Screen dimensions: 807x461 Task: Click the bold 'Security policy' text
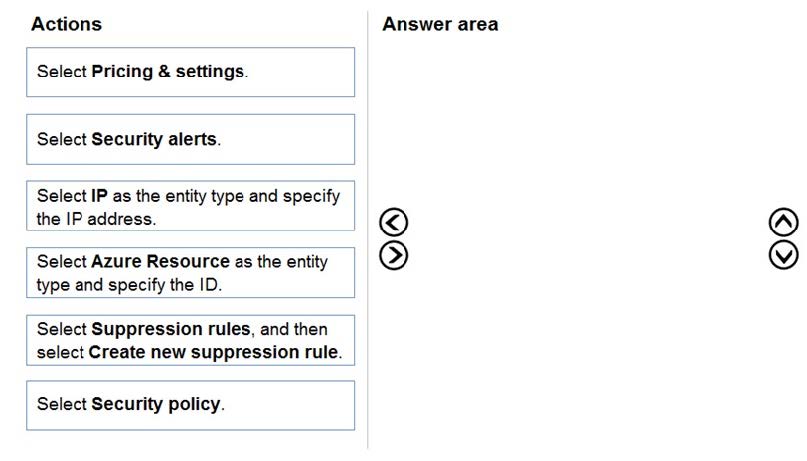(156, 405)
